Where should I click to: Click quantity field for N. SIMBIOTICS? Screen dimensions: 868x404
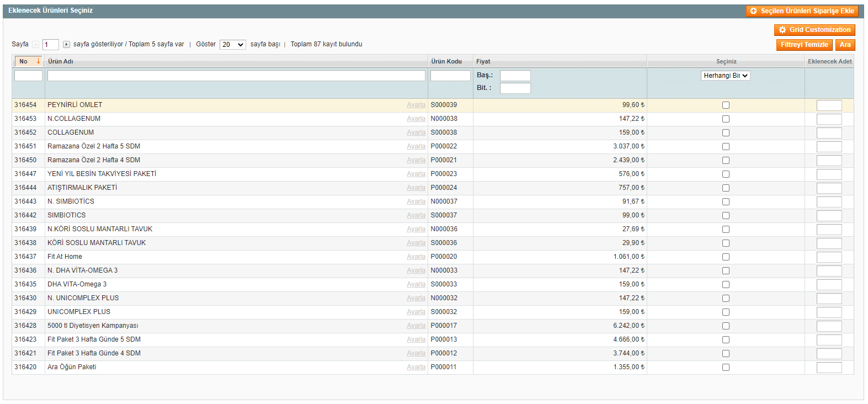coord(829,202)
